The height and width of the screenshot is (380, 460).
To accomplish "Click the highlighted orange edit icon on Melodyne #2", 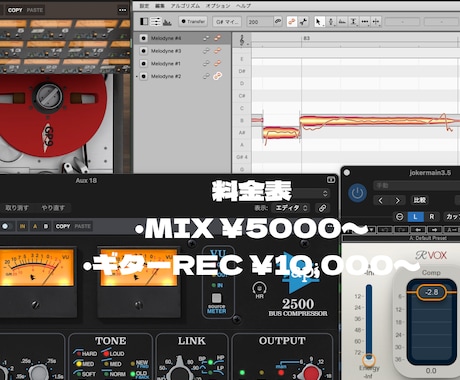I will coord(218,76).
